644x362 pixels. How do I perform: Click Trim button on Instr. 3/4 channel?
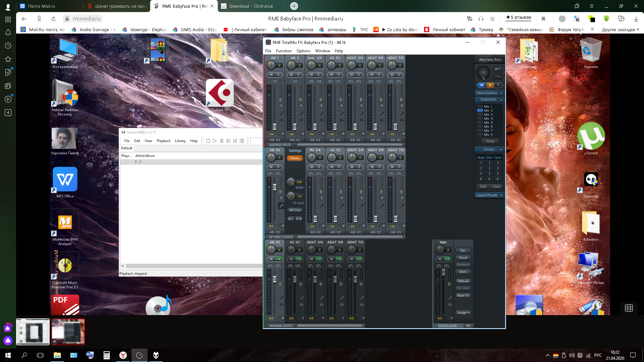pos(321,106)
